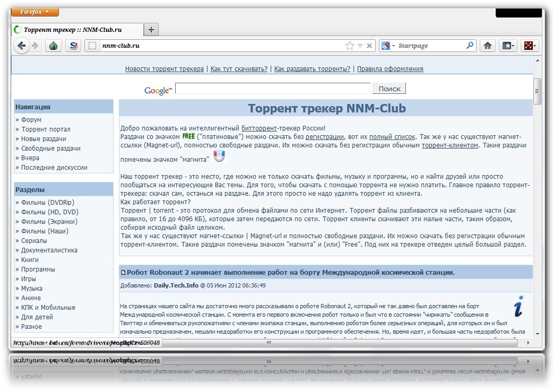Go to Home page using house icon

point(487,46)
